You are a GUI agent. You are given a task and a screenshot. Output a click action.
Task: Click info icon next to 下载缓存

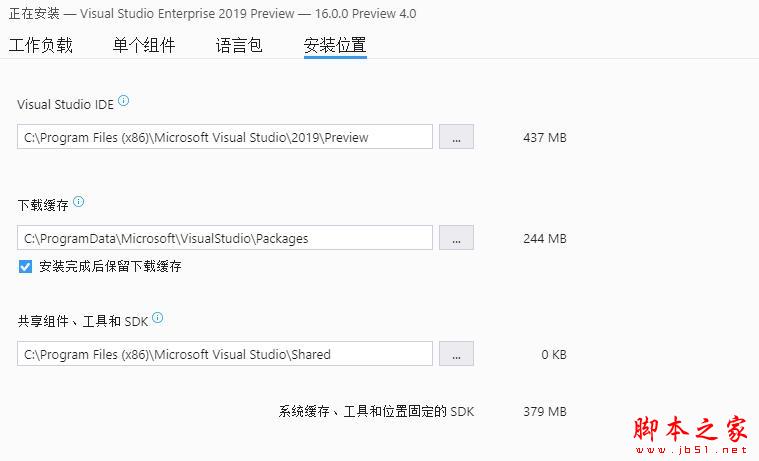click(x=79, y=202)
